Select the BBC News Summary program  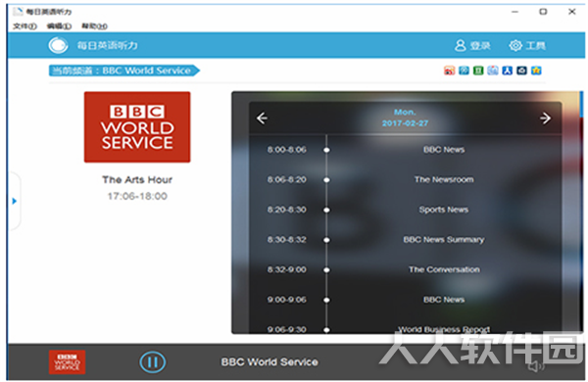(x=405, y=240)
